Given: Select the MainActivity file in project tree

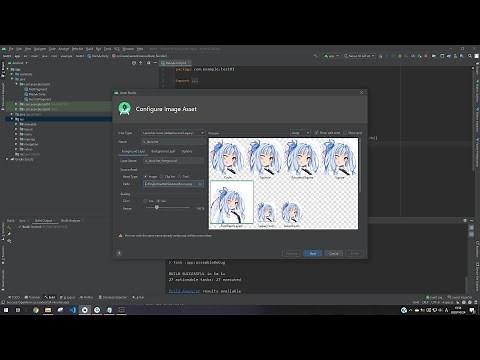Looking at the screenshot, I should pyautogui.click(x=37, y=94).
